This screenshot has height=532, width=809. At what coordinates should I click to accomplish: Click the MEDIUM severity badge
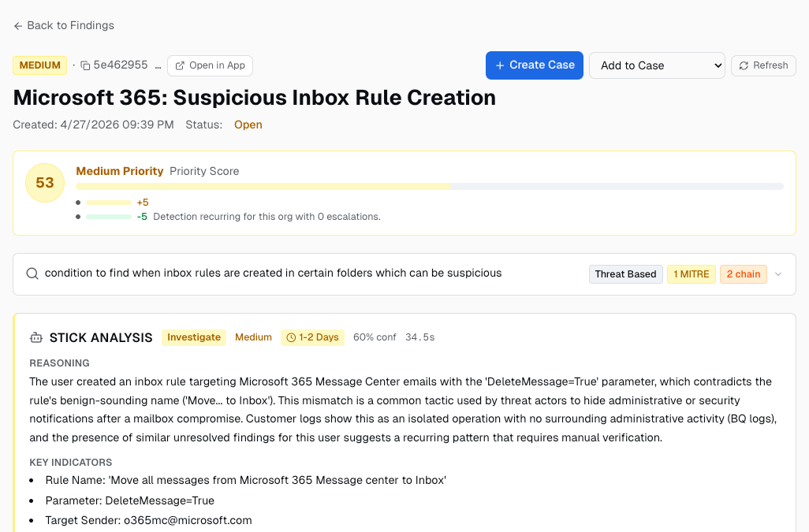39,65
